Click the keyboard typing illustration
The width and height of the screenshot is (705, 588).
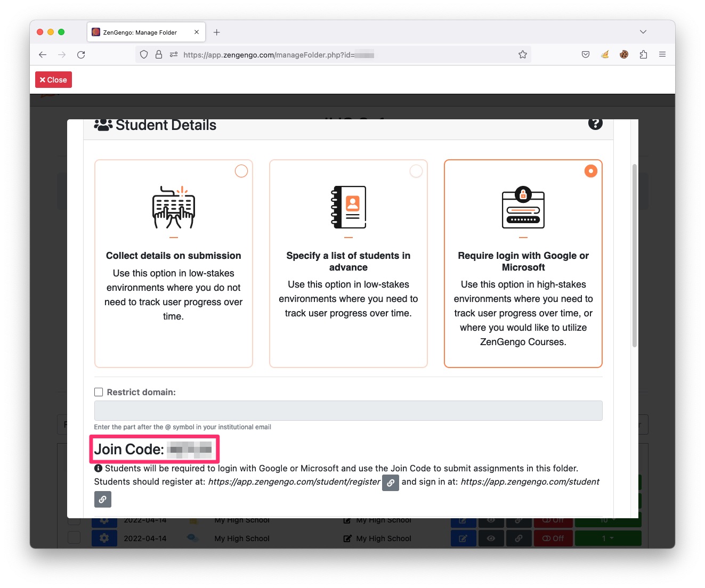[x=174, y=208]
